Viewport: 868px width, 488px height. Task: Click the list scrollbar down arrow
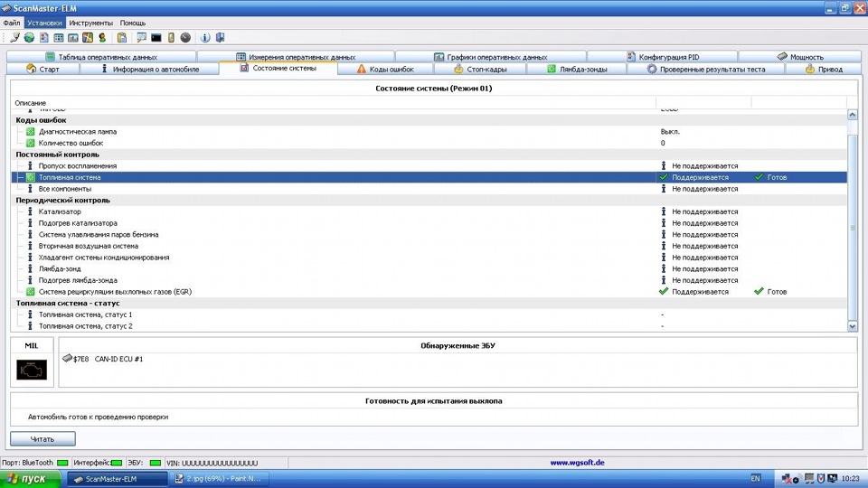pos(853,326)
